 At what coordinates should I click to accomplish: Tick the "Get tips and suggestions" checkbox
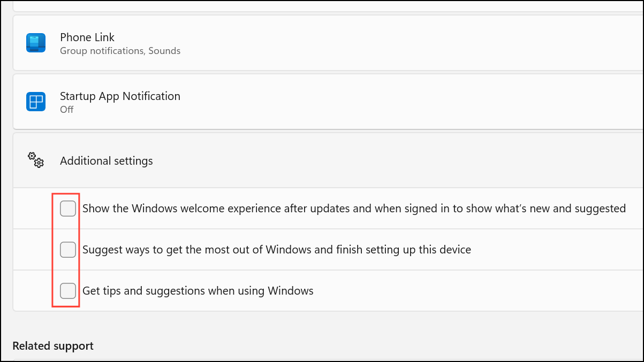click(x=68, y=291)
